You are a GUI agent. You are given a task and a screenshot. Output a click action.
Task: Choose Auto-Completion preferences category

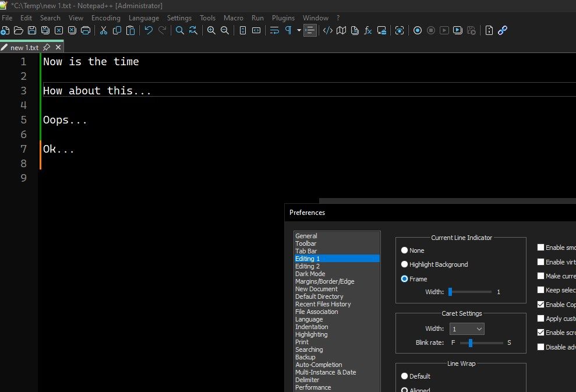[x=319, y=365]
